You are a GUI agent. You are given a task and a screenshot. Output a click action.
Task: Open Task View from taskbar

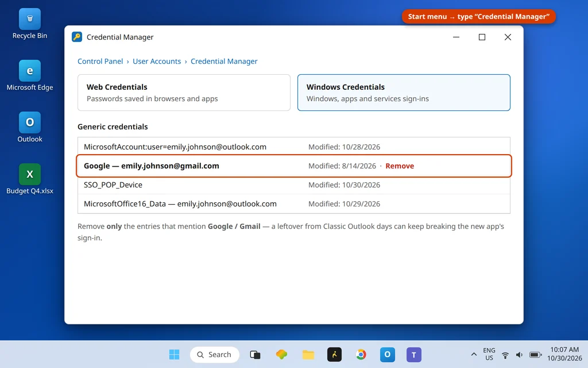click(x=255, y=354)
